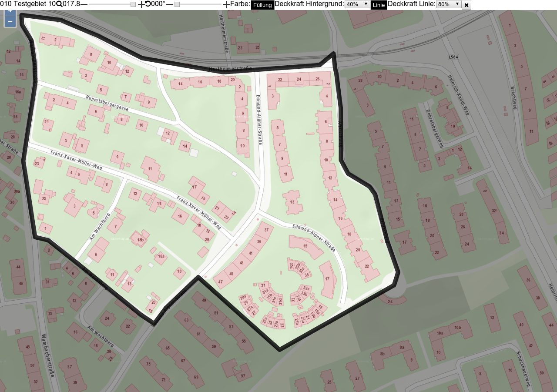This screenshot has height=392, width=557.
Task: Zoom out with the map minus button
Action: 10,21
